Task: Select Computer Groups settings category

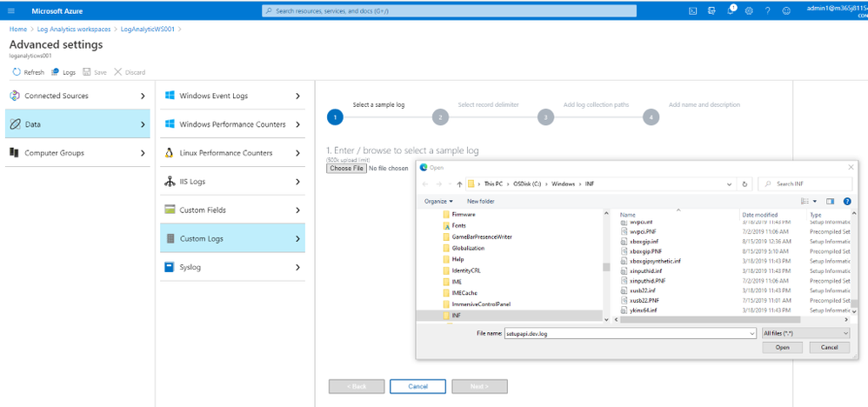Action: [x=77, y=153]
